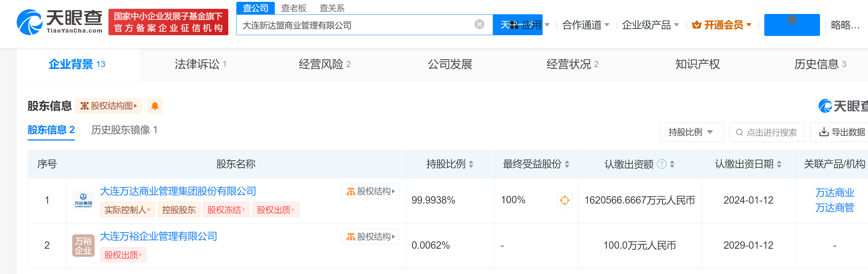Sort by 持股比例 column arrows

(471, 164)
